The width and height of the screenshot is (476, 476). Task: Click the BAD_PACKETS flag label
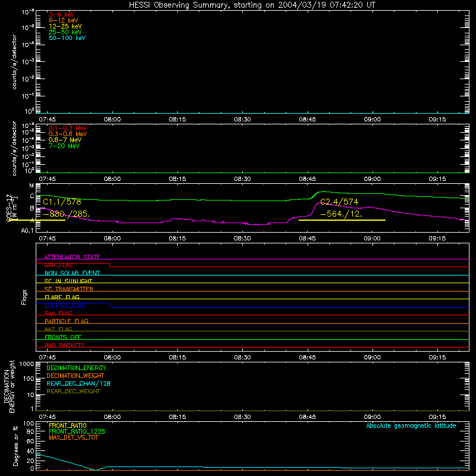[65, 345]
